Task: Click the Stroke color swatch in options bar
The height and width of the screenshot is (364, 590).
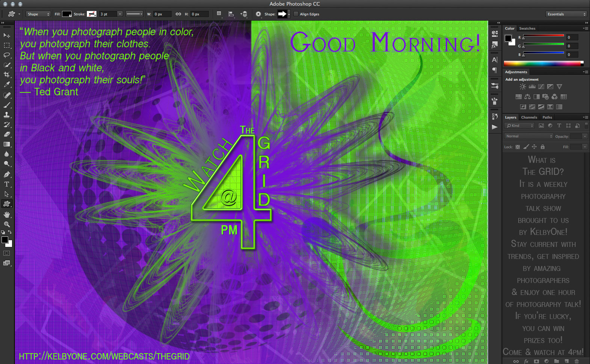Action: pyautogui.click(x=92, y=14)
